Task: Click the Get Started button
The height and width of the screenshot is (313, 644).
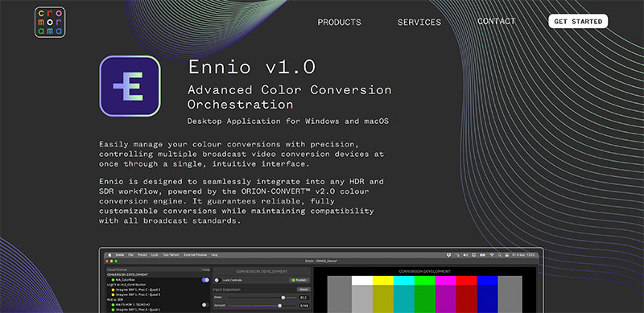Action: coord(578,22)
